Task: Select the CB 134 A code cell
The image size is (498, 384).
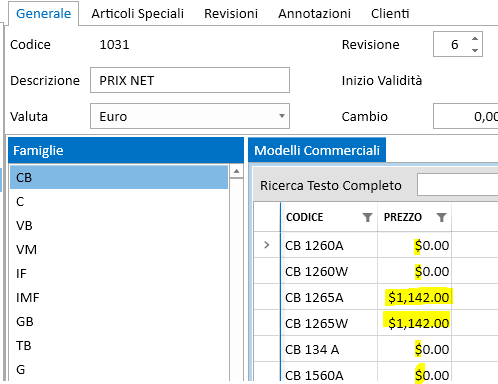Action: tap(329, 349)
